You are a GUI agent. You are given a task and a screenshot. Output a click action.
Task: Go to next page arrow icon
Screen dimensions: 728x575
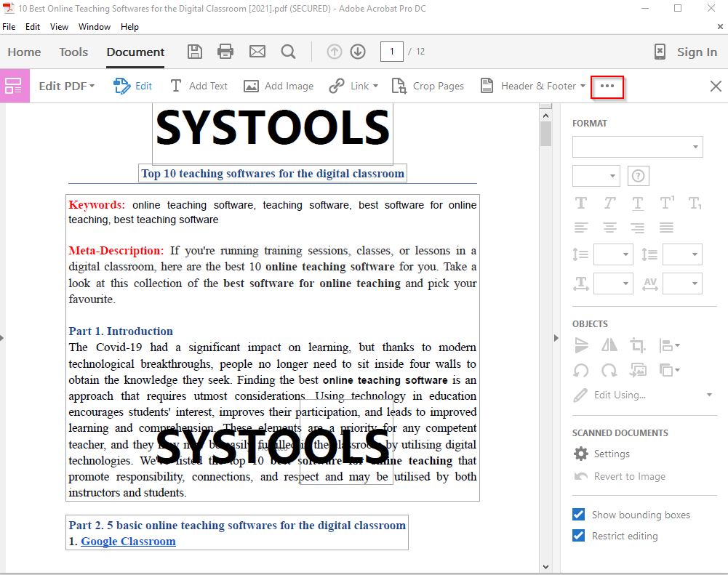[358, 52]
